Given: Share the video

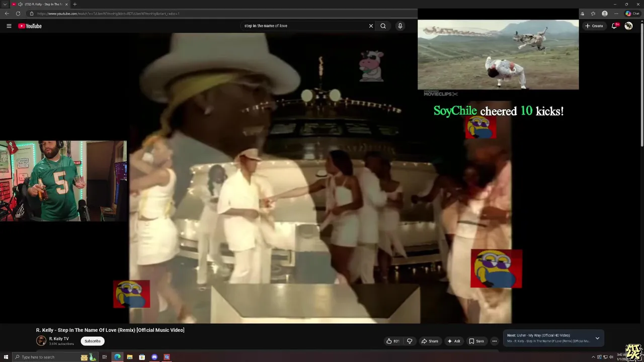Looking at the screenshot, I should click(430, 341).
